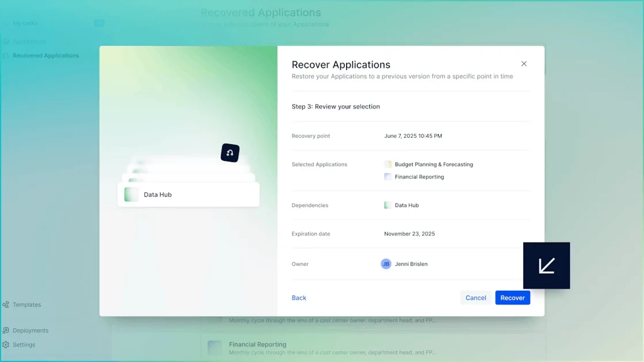This screenshot has height=362, width=644.
Task: Open Recovered Applications in the sidebar
Action: tap(45, 55)
